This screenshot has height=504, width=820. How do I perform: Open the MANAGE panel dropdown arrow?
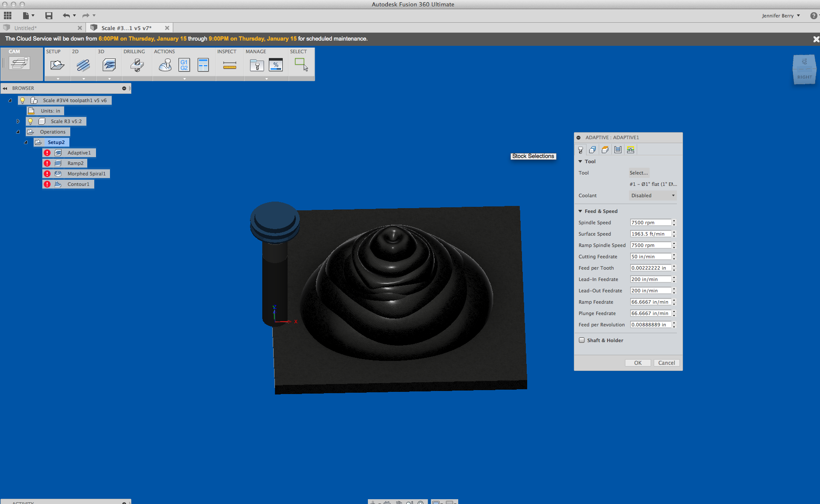(267, 79)
